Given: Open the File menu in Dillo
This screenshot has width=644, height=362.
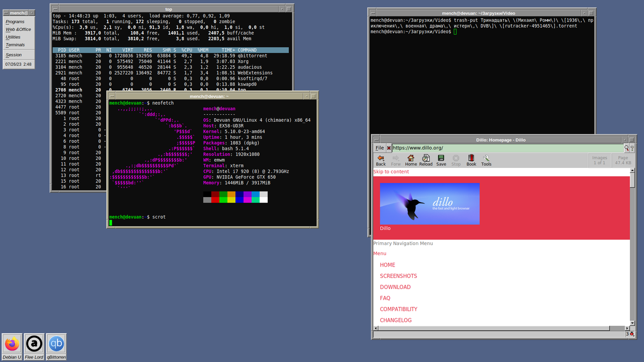Looking at the screenshot, I should point(380,148).
